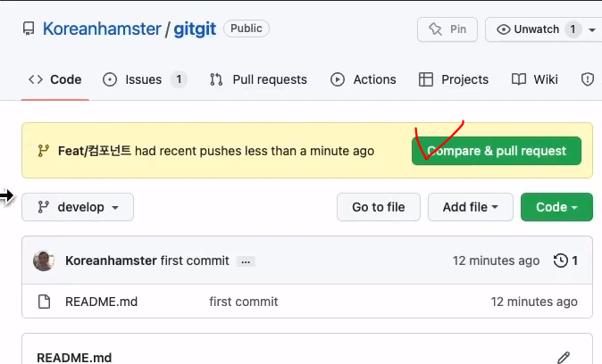
Task: Click Compare & pull request button
Action: pyautogui.click(x=497, y=151)
